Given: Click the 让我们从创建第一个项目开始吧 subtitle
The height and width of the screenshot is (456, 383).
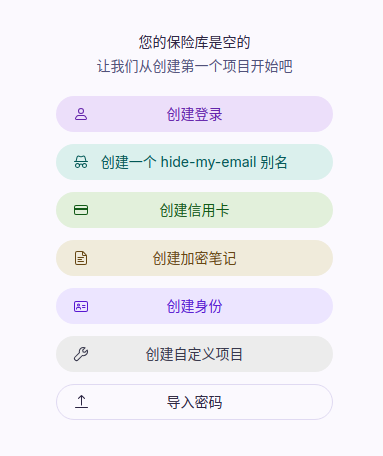Looking at the screenshot, I should (x=195, y=66).
